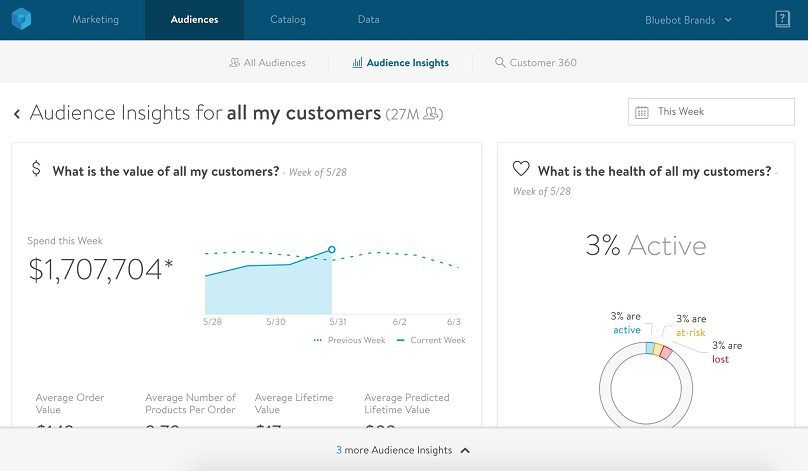Click the calendar icon in date picker
Screen dimensions: 808x471
pos(642,112)
